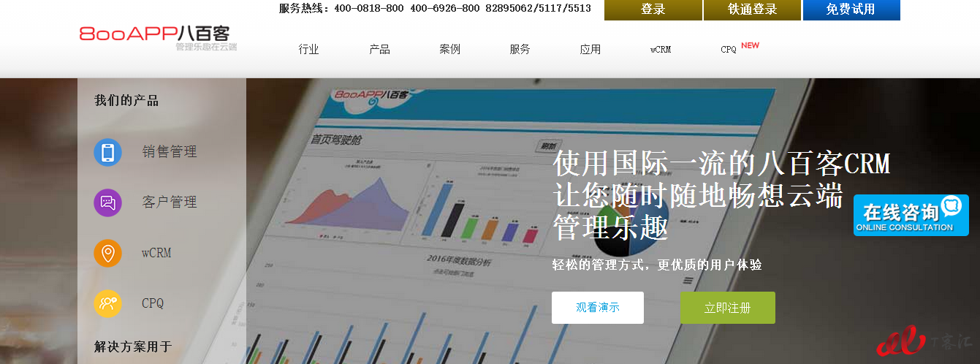Select the 销售管理 sidebar link
This screenshot has height=364, width=980.
click(x=170, y=152)
